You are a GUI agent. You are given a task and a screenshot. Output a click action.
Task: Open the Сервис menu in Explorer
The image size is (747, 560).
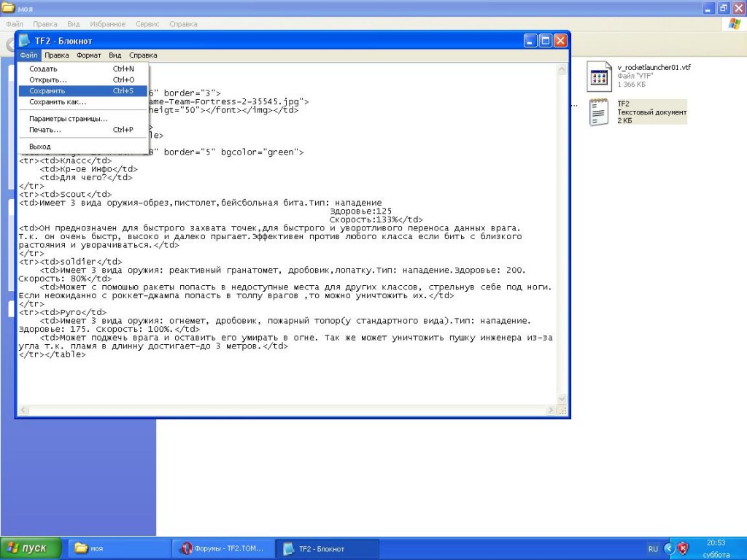(x=147, y=24)
